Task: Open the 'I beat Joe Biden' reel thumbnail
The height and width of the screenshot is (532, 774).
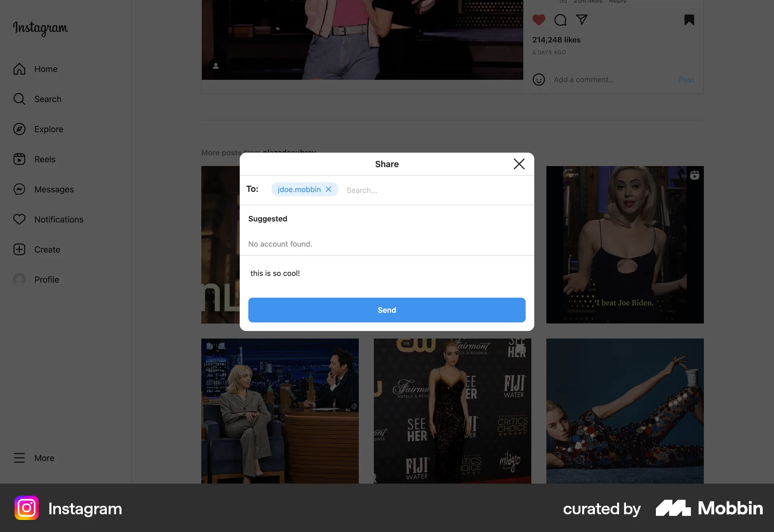Action: [x=624, y=244]
